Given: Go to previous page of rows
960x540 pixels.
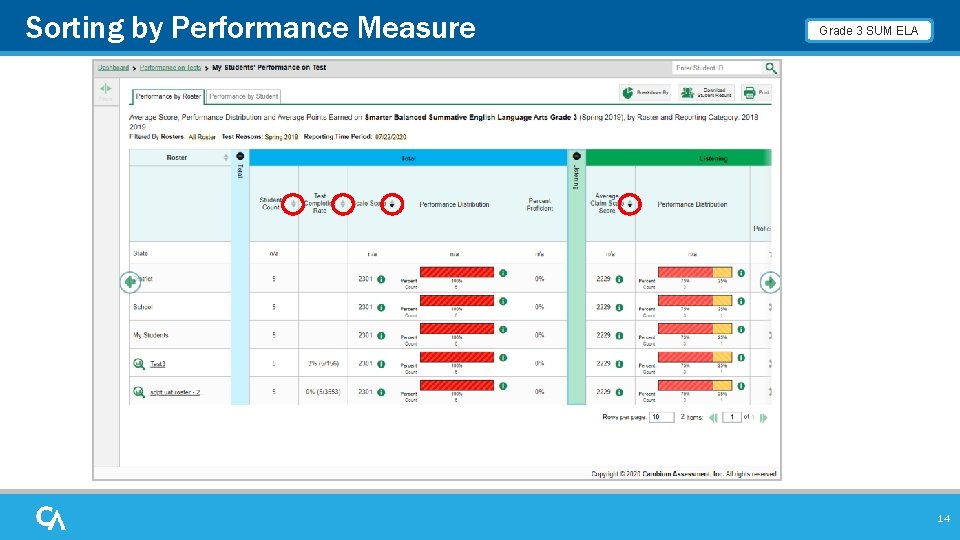Looking at the screenshot, I should [713, 418].
